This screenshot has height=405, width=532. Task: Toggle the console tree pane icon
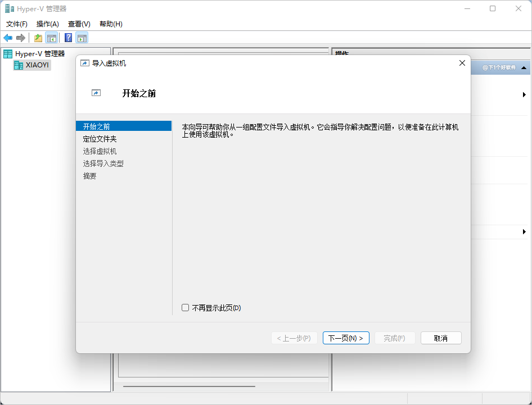pos(52,38)
